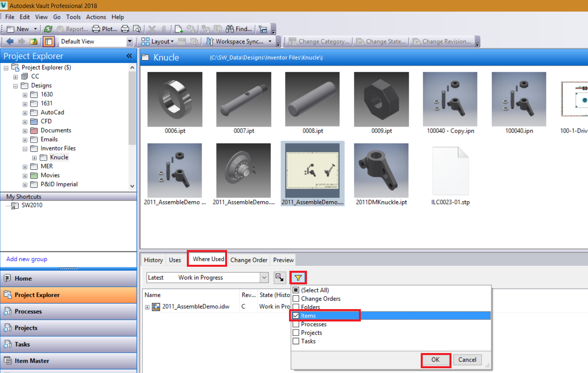588x373 pixels.
Task: Select the Documents folder in tree
Action: pyautogui.click(x=56, y=131)
